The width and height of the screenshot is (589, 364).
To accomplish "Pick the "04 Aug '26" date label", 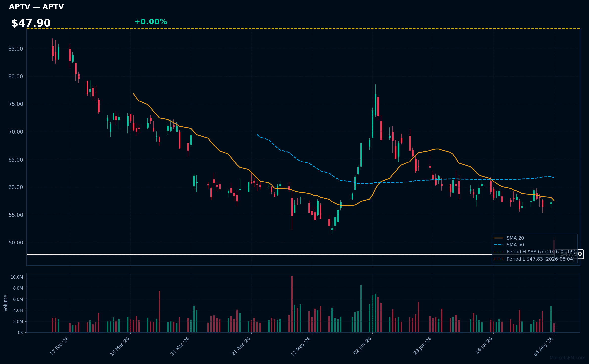I will click(544, 346).
